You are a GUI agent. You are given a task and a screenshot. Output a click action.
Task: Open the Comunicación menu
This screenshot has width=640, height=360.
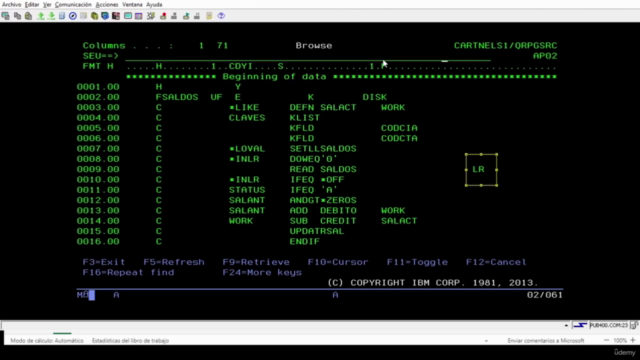point(73,4)
